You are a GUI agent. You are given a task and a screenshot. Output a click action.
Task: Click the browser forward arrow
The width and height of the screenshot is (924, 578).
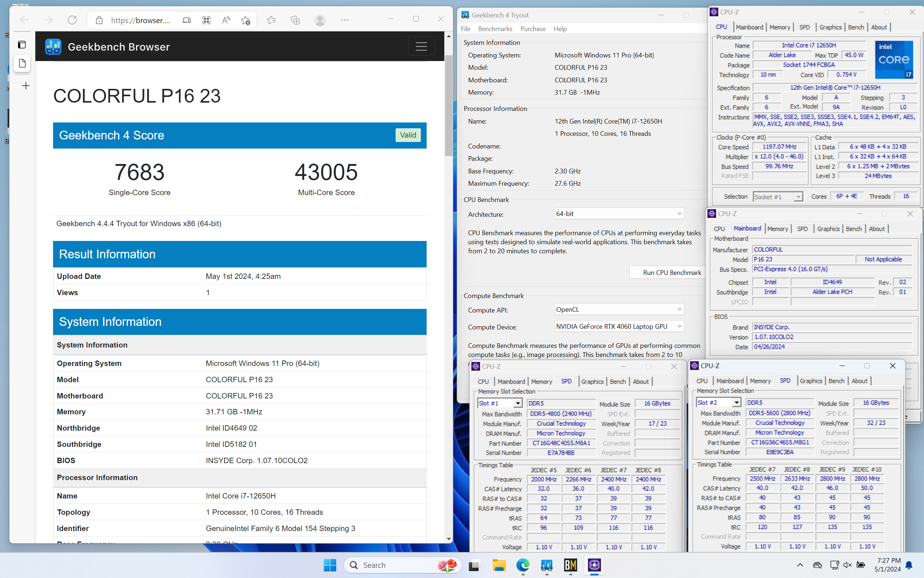[x=48, y=20]
